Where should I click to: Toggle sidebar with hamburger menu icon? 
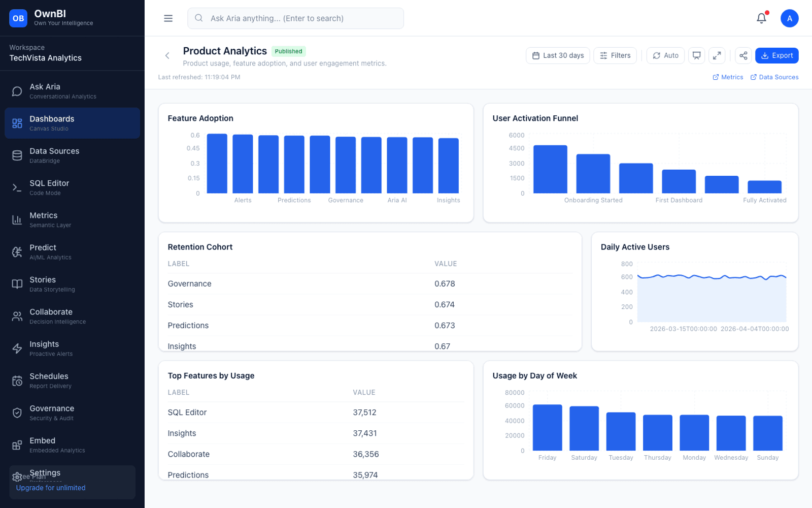click(x=168, y=18)
